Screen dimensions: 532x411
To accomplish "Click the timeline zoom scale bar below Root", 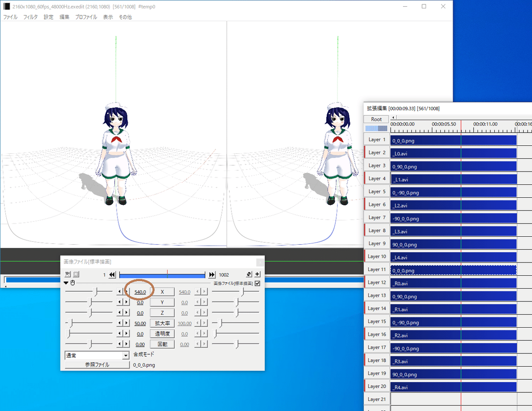I will (376, 128).
